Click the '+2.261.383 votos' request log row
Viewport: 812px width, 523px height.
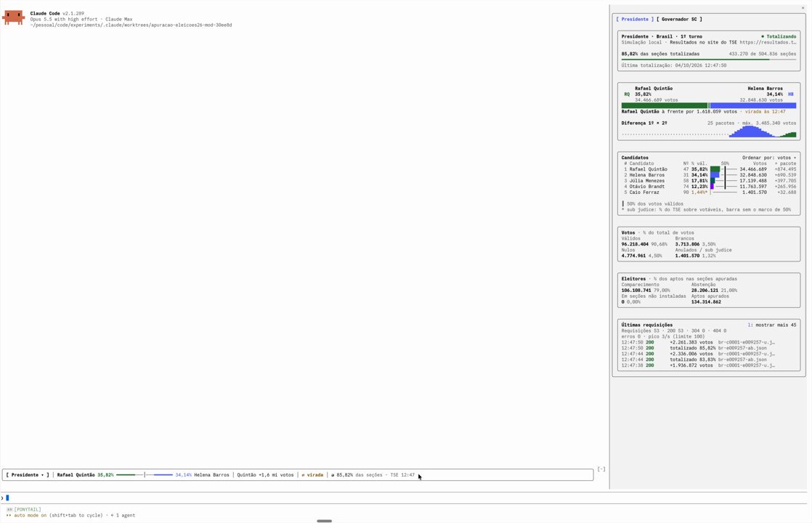[x=699, y=342]
